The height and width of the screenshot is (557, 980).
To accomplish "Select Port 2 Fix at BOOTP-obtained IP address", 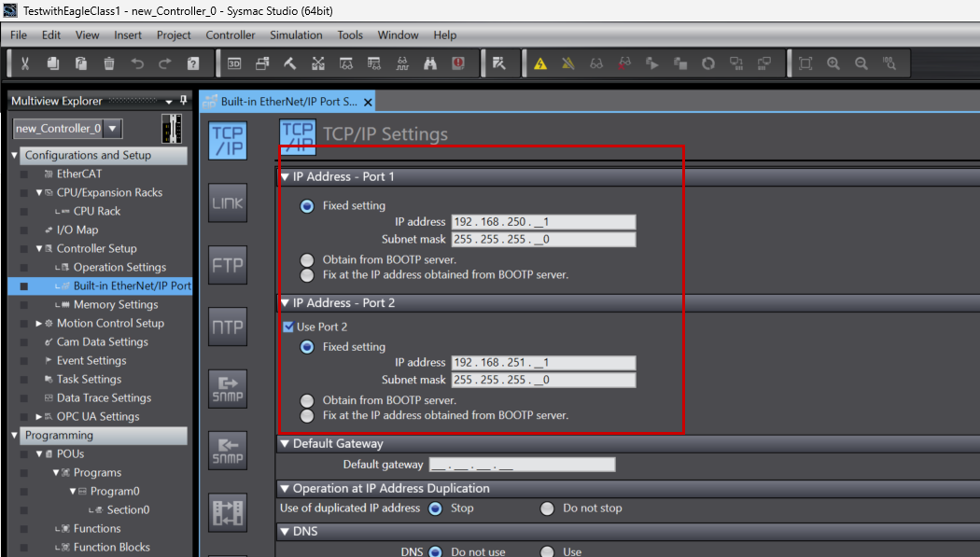I will pos(307,416).
